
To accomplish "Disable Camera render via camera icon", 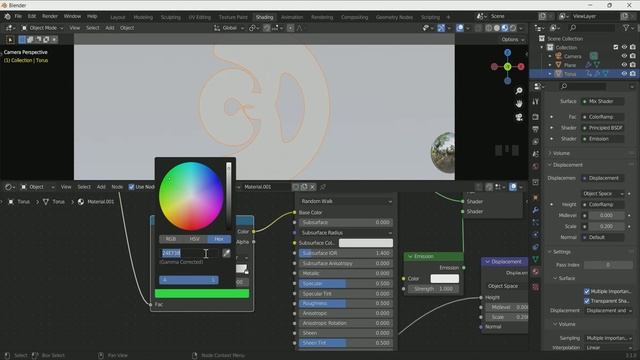I will [633, 56].
